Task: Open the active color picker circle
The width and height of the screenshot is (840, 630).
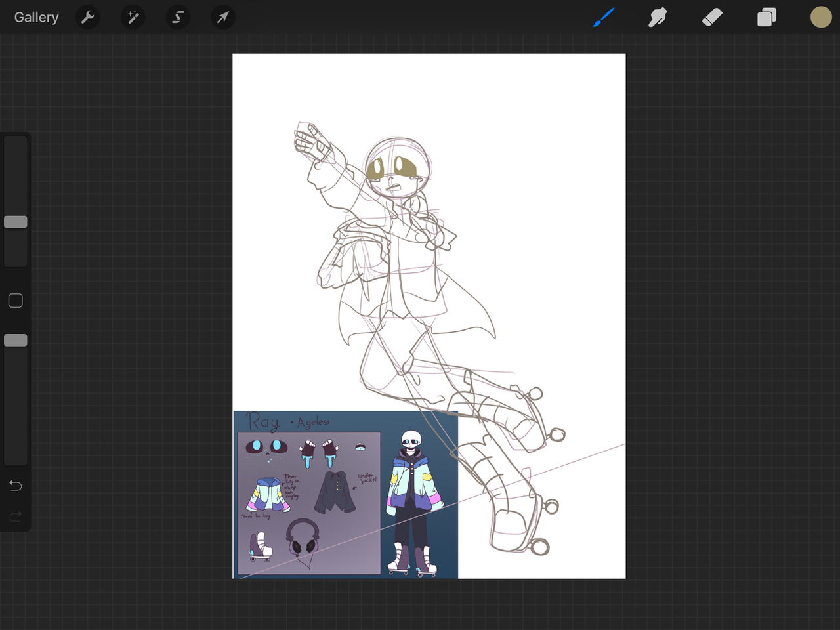Action: (x=820, y=17)
